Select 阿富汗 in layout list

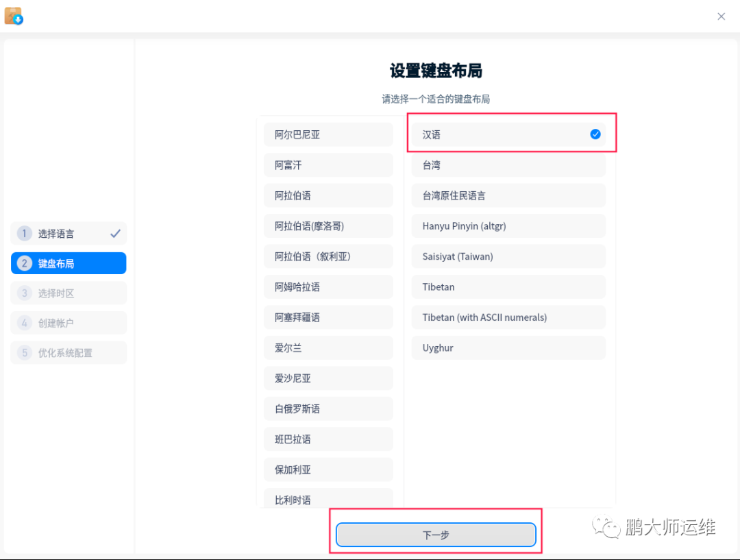pyautogui.click(x=328, y=165)
